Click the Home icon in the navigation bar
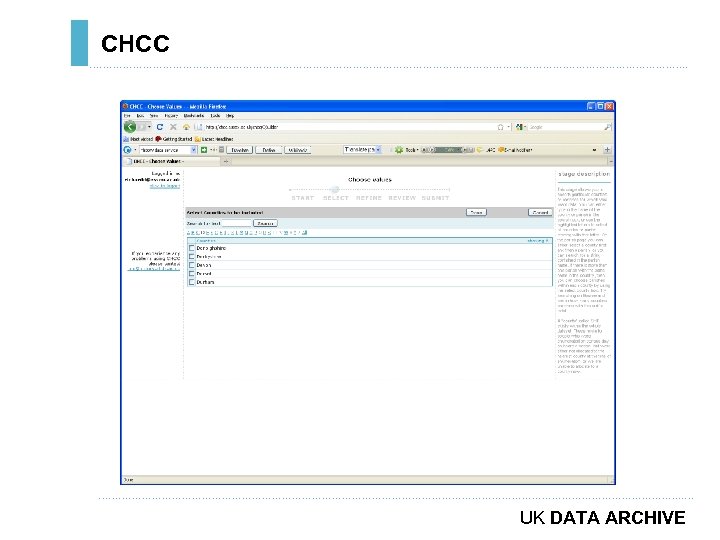The image size is (720, 540). 186,127
